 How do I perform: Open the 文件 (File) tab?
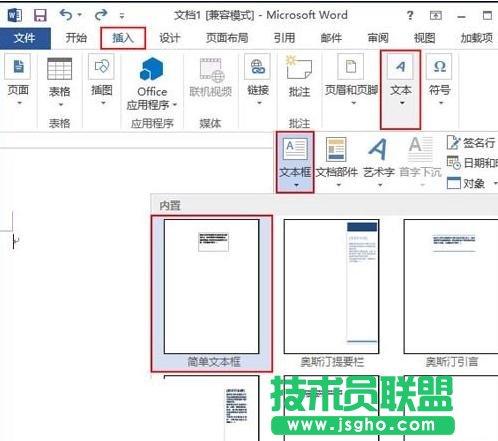(25, 38)
